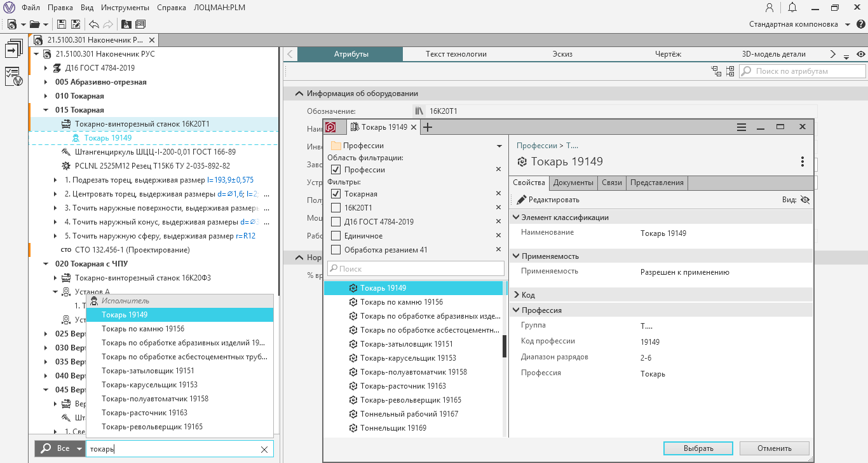The height and width of the screenshot is (463, 868).
Task: Click the open folder toolbar icon
Action: tap(35, 24)
